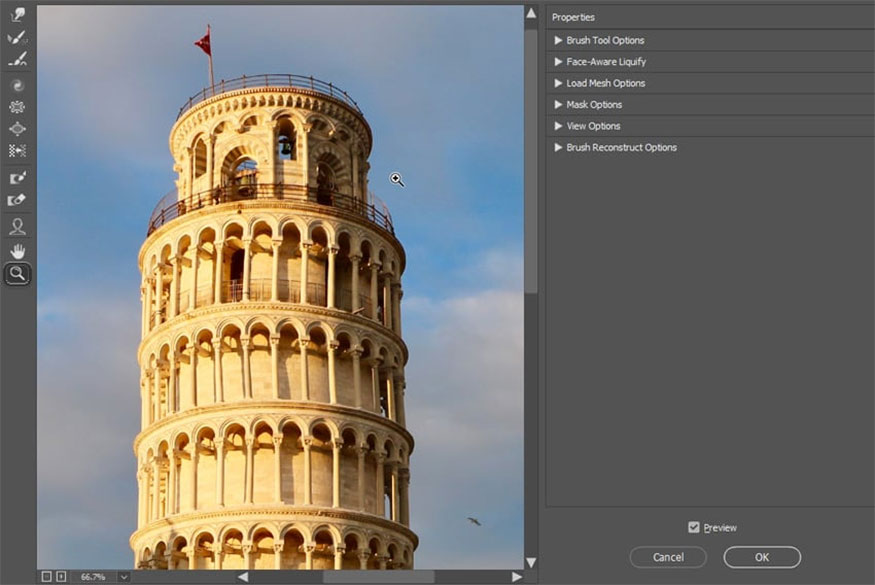
Task: Select the Freeze Mask tool
Action: (x=17, y=178)
